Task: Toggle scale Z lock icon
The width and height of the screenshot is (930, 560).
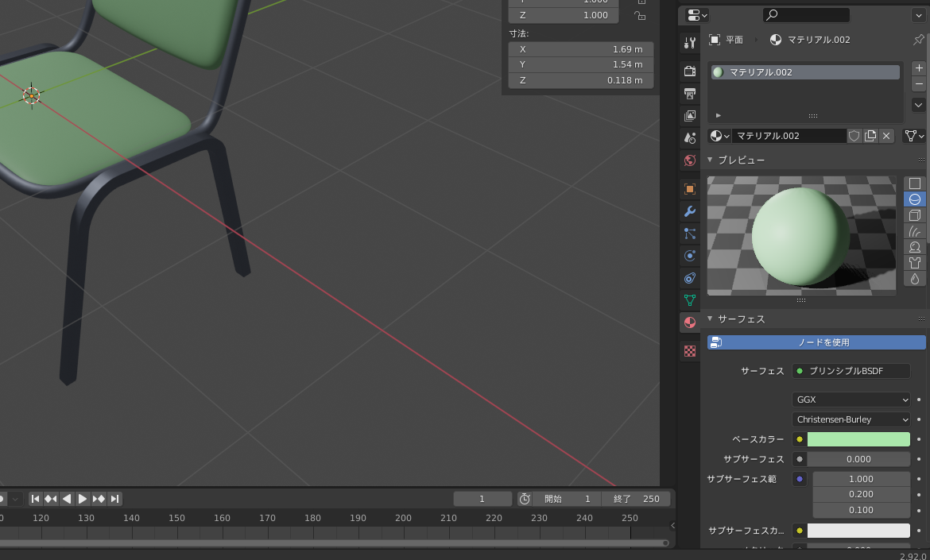Action: pyautogui.click(x=639, y=15)
